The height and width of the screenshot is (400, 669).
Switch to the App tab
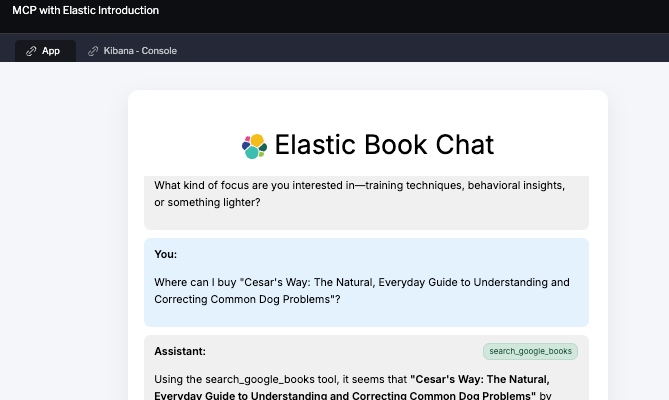point(45,51)
